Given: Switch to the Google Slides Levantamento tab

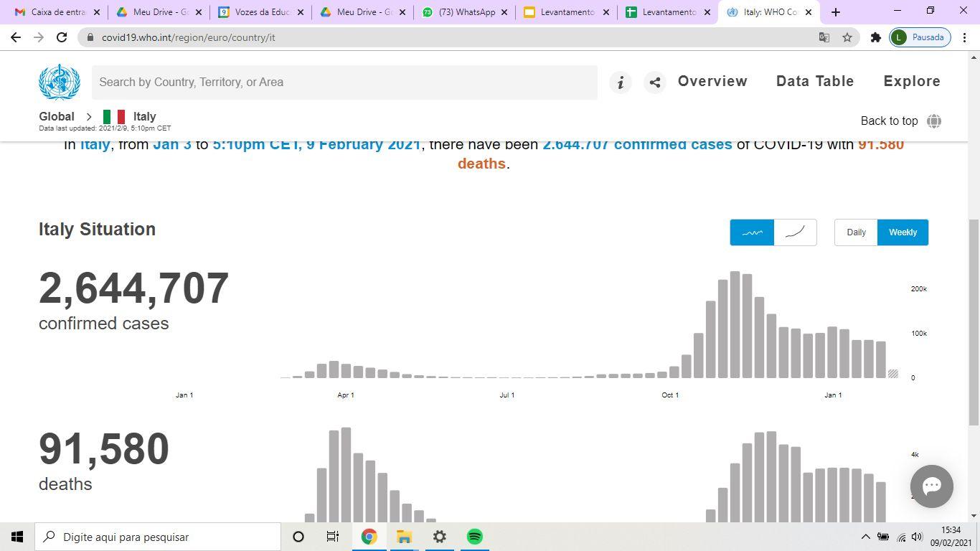Looking at the screenshot, I should pyautogui.click(x=566, y=12).
